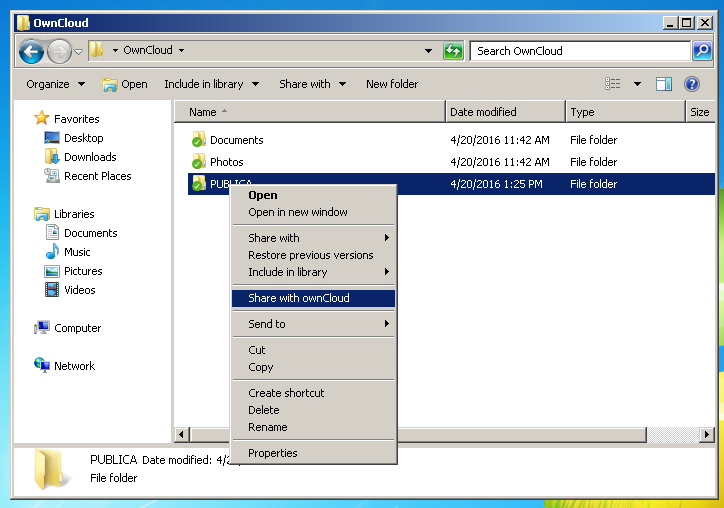The height and width of the screenshot is (508, 724).
Task: Click the Search OwnCloud field
Action: pos(579,51)
